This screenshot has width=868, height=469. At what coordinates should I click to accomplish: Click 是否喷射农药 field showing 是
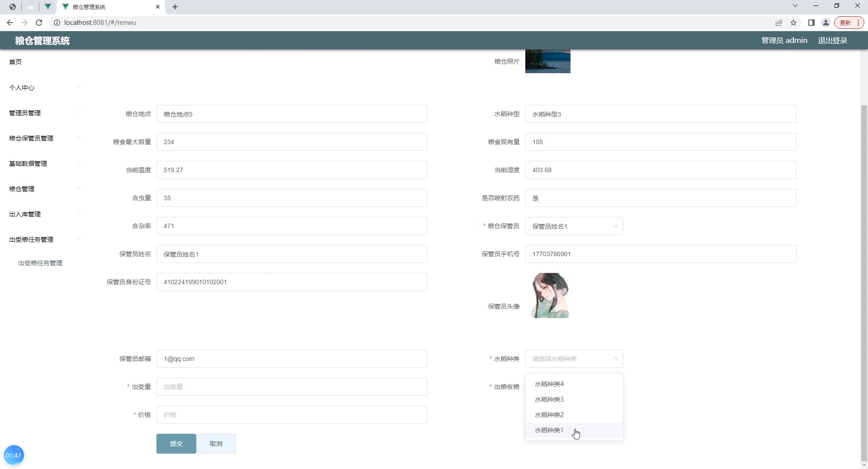pos(661,198)
